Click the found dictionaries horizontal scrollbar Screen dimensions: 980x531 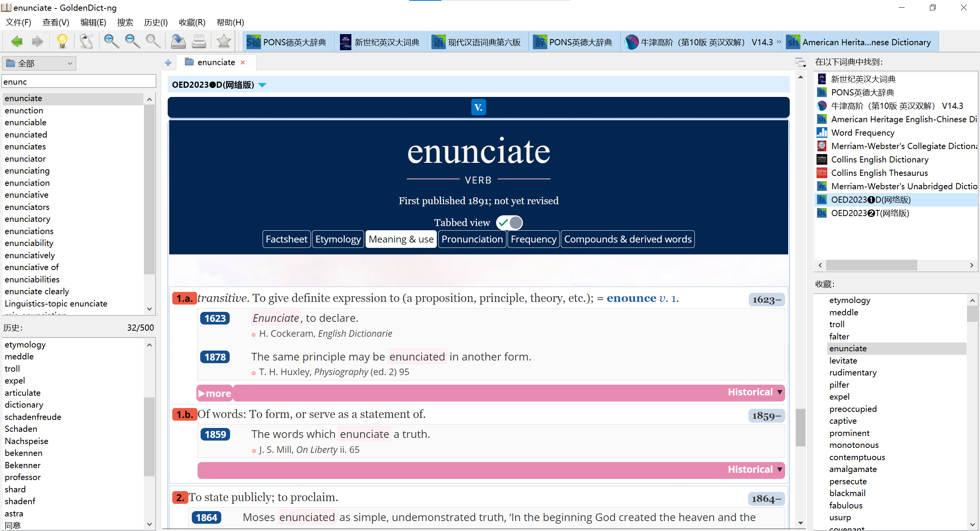coord(871,265)
